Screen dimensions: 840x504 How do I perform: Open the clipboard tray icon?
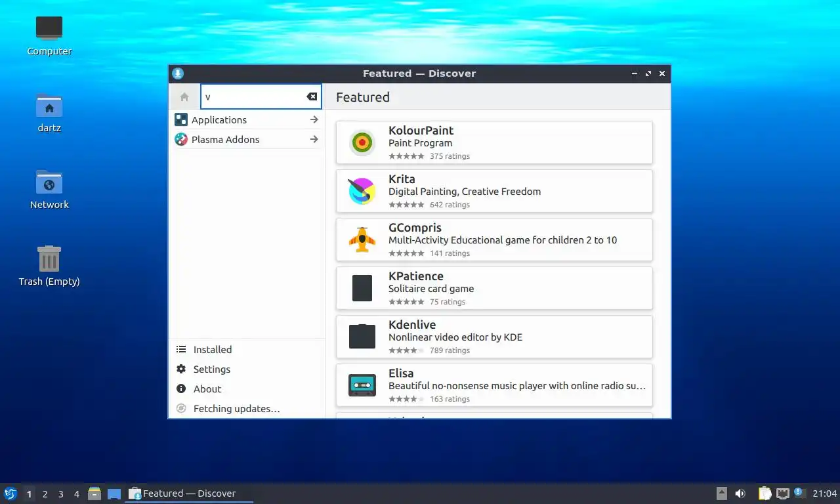click(x=765, y=493)
